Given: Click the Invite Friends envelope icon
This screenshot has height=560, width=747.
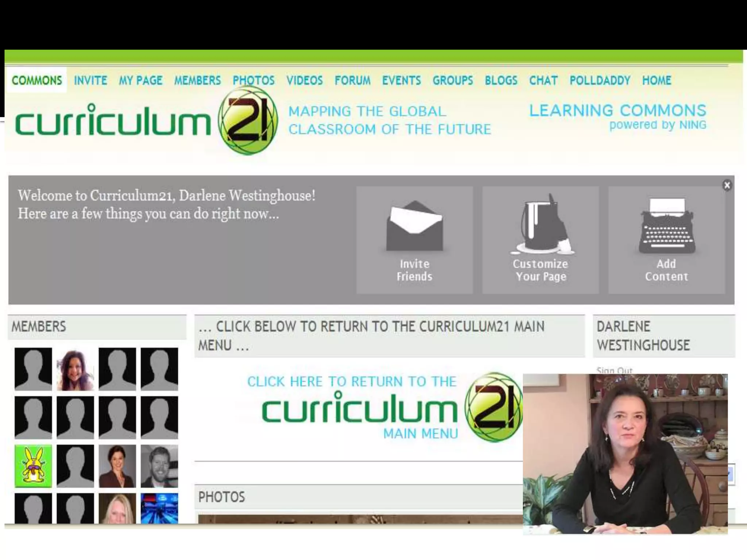Looking at the screenshot, I should click(415, 226).
